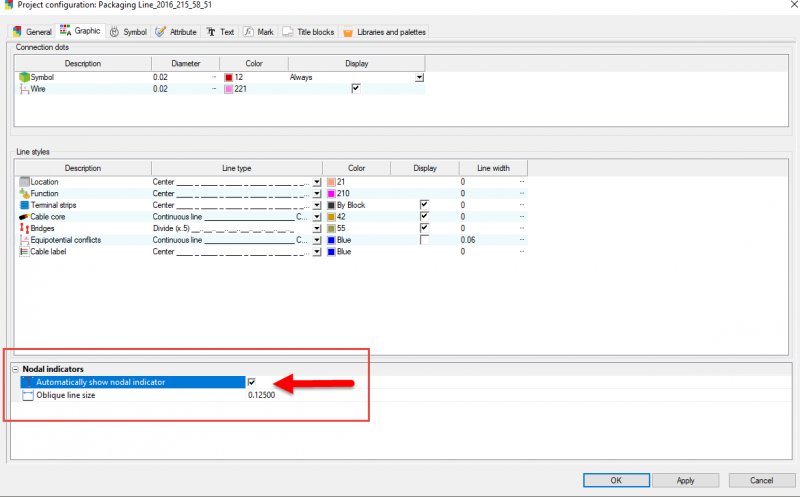The height and width of the screenshot is (497, 800).
Task: Click the Wire row icon in Connection dots
Action: click(x=24, y=89)
